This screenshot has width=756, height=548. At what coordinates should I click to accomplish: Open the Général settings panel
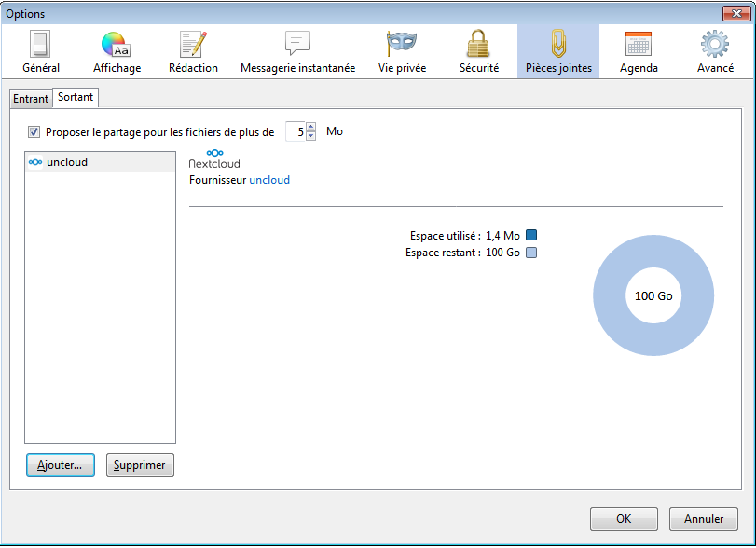(x=40, y=50)
